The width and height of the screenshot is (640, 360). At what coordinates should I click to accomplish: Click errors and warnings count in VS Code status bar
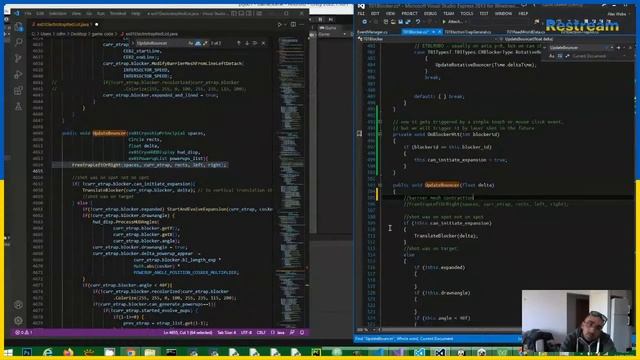(24, 332)
